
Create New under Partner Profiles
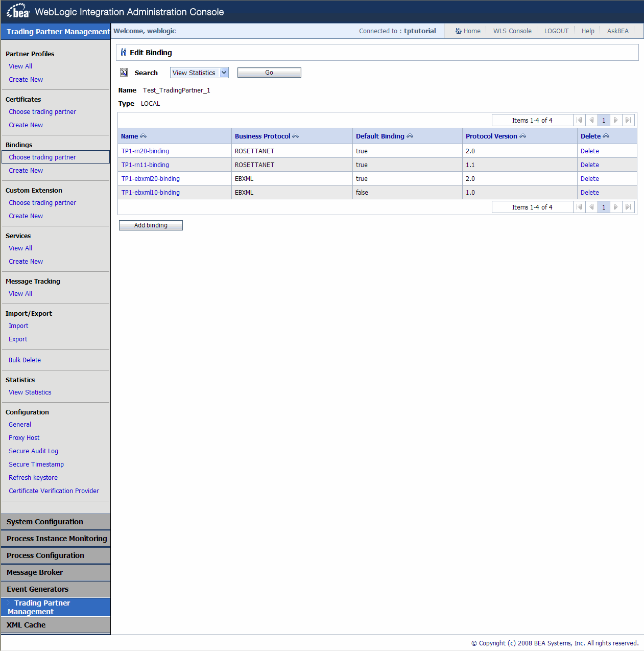coord(26,80)
